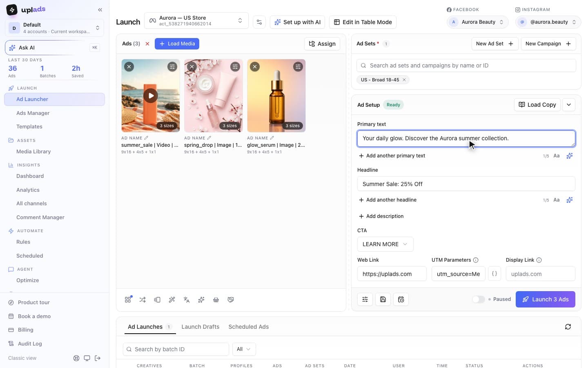The width and height of the screenshot is (588, 368).
Task: Refresh the ad launches list
Action: click(568, 327)
